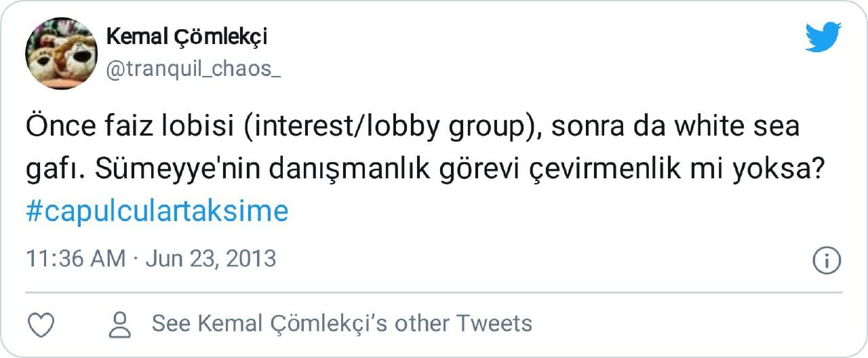Image resolution: width=868 pixels, height=358 pixels.
Task: Click the Jun 23, 2013 date
Action: pyautogui.click(x=210, y=259)
